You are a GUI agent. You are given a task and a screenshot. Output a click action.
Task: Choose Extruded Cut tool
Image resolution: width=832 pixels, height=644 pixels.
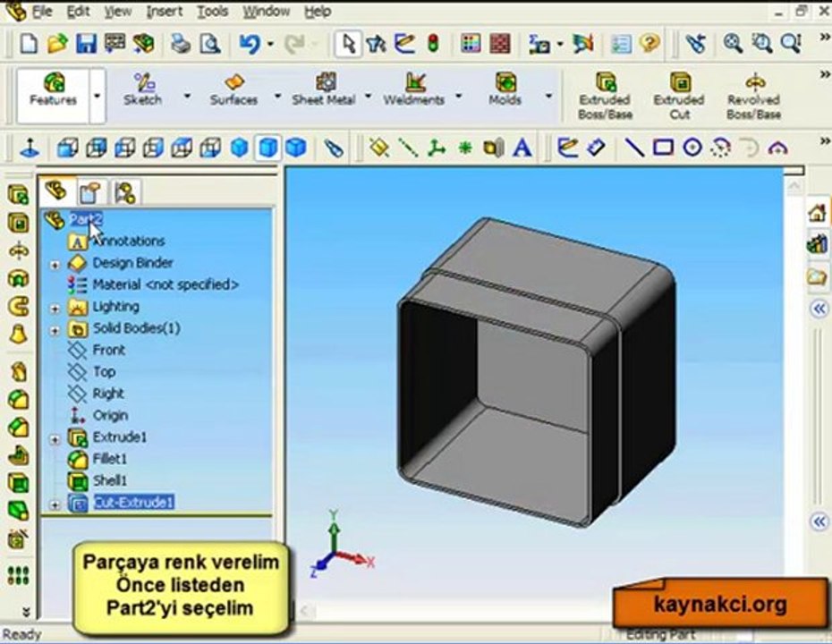(679, 96)
